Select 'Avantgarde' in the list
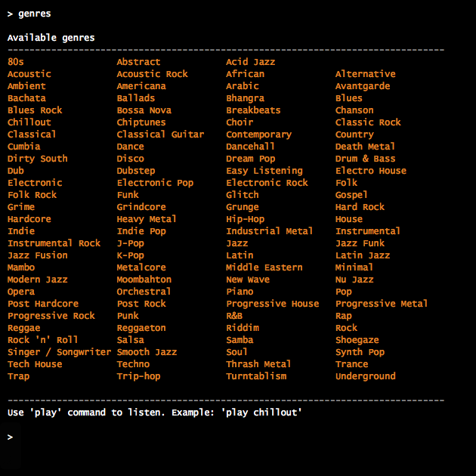Image resolution: width=476 pixels, height=476 pixels. coord(363,86)
